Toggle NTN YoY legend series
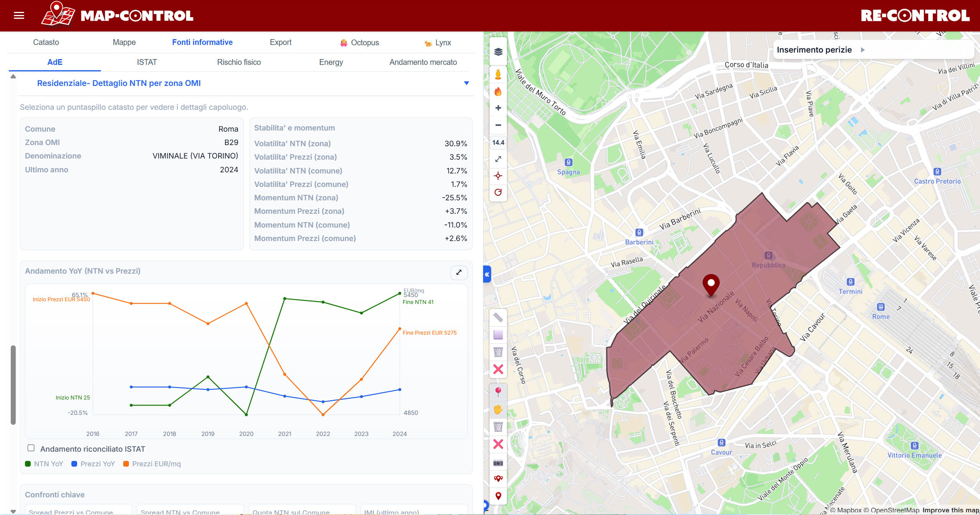This screenshot has height=515, width=980. point(44,464)
